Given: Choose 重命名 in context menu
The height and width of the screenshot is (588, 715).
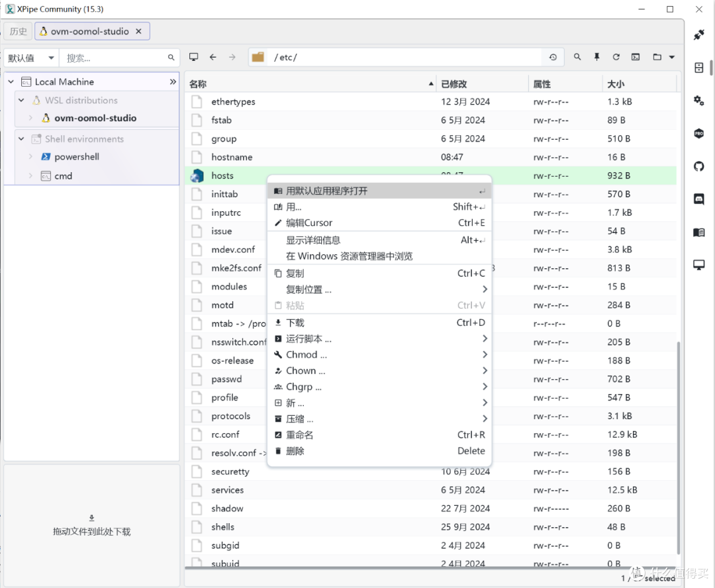Looking at the screenshot, I should pos(379,435).
